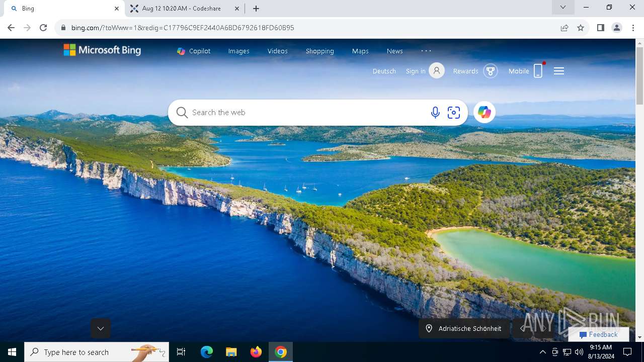Open Copilot from the top navigation
This screenshot has width=644, height=362.
[x=194, y=51]
